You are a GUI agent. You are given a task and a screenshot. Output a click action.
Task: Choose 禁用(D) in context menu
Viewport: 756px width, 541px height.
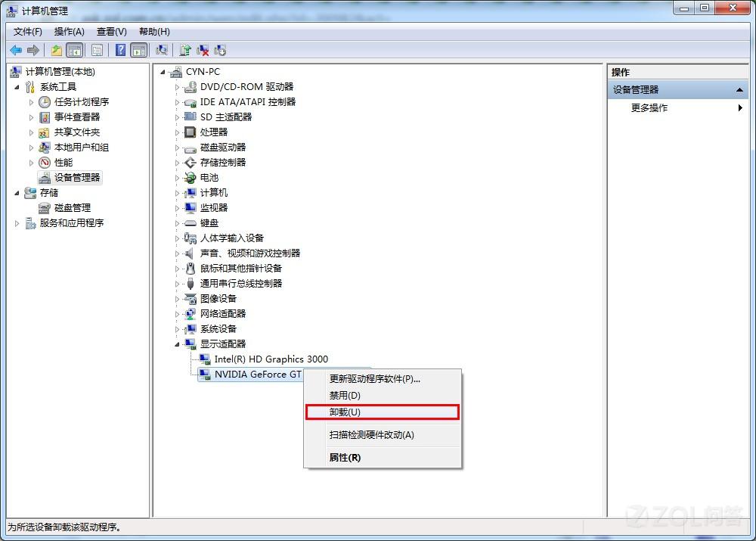383,395
